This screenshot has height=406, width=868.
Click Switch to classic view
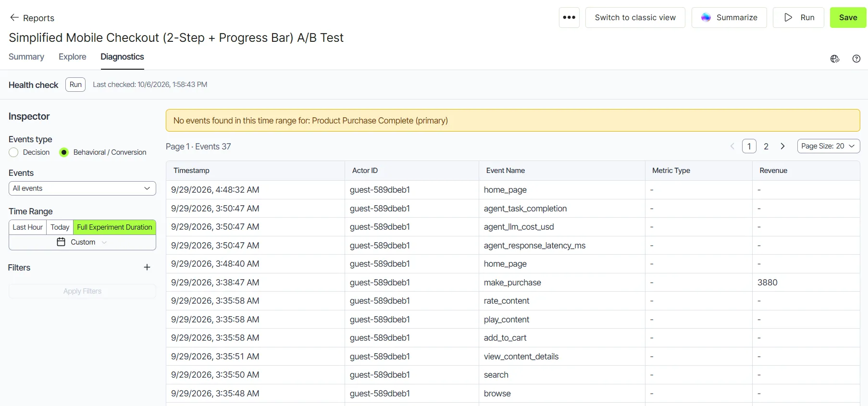coord(635,18)
